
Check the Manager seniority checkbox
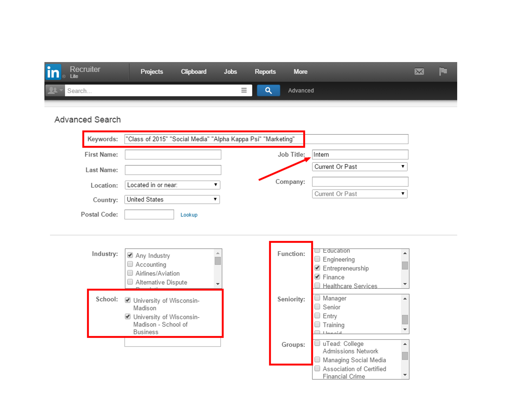tap(317, 298)
